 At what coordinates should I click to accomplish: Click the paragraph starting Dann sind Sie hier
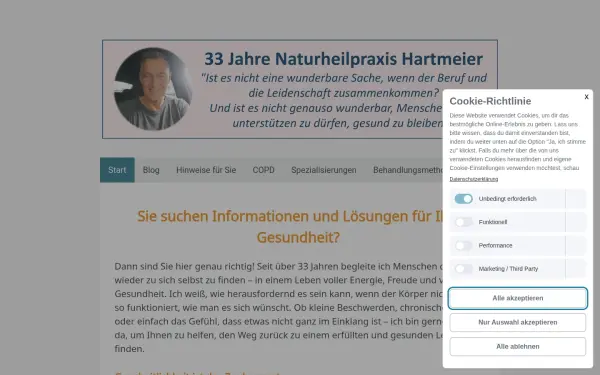[x=279, y=307]
